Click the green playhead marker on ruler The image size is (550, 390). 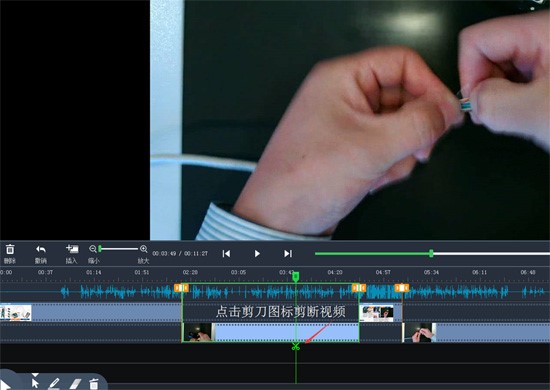pyautogui.click(x=296, y=276)
